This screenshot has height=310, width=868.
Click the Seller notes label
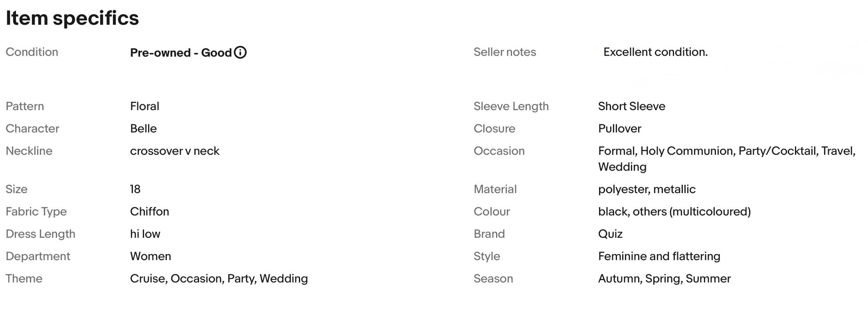point(504,52)
